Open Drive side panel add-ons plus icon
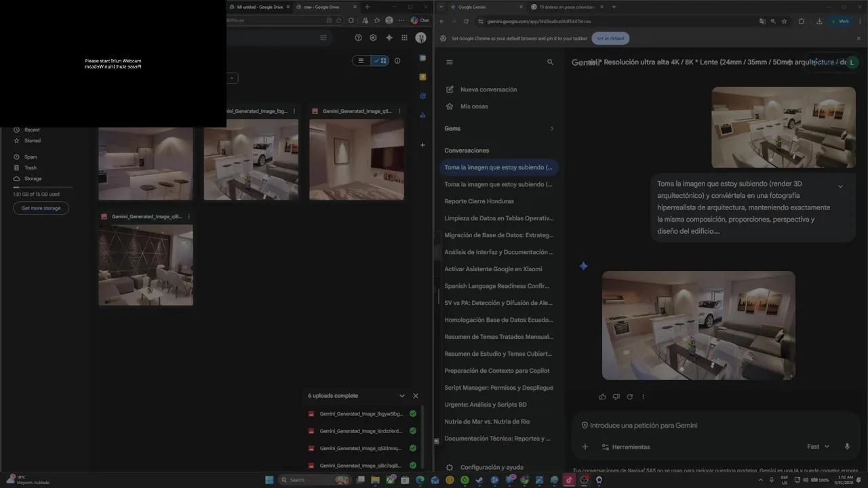This screenshot has height=488, width=868. click(422, 145)
